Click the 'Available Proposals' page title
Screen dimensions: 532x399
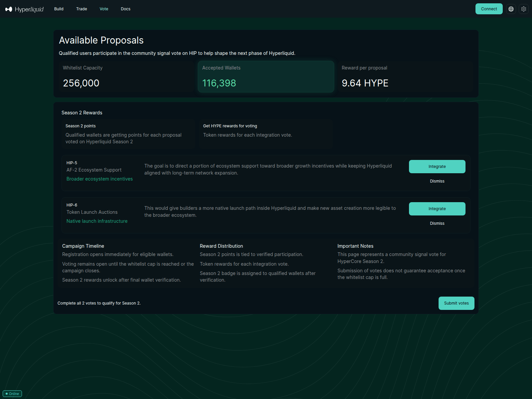101,40
